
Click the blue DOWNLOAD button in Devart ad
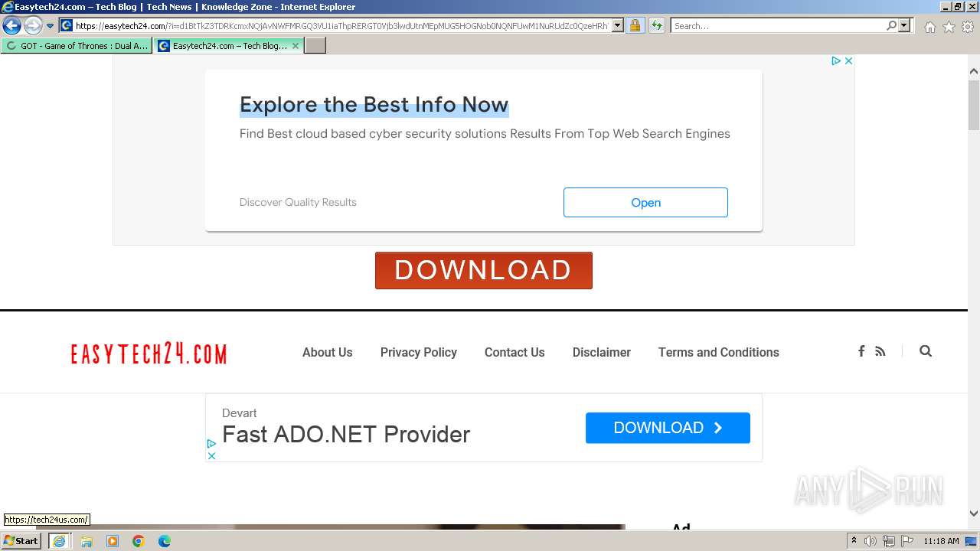tap(668, 428)
